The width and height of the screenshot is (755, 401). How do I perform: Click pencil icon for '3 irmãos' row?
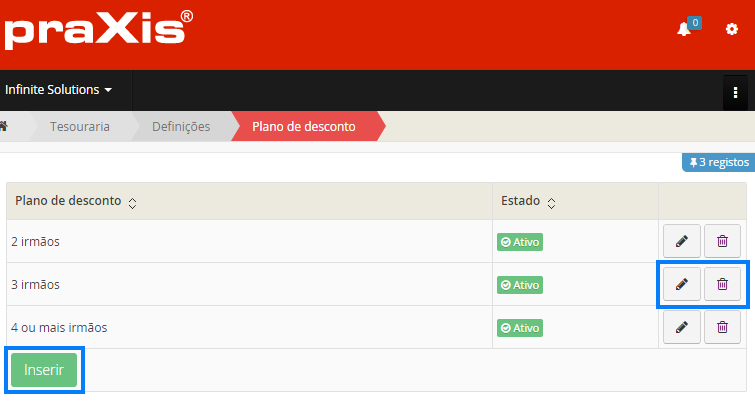(x=682, y=284)
